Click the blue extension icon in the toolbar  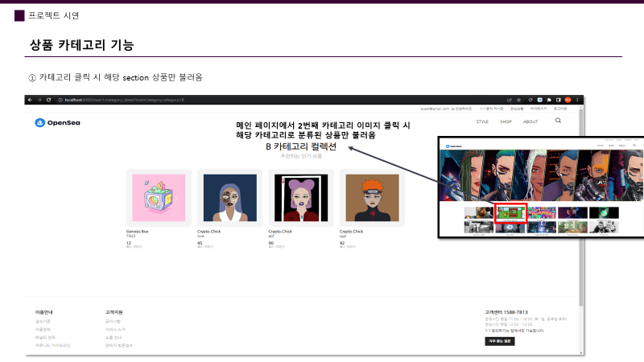[x=539, y=100]
